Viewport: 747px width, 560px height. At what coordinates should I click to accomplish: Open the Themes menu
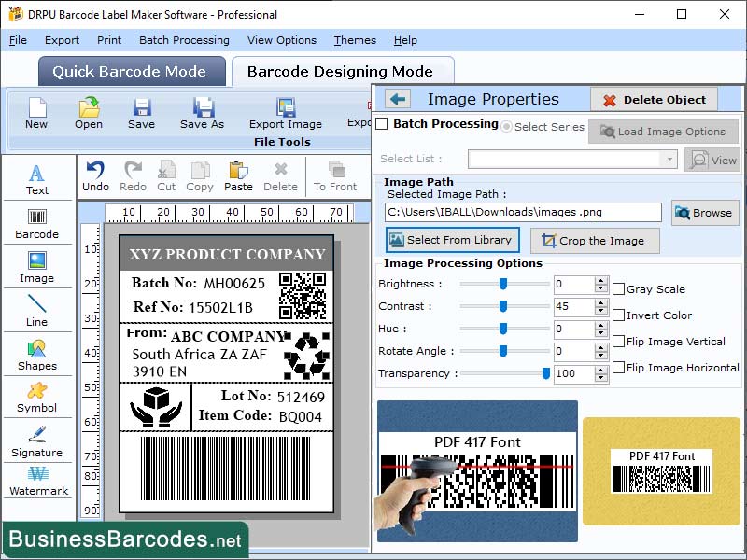point(354,40)
